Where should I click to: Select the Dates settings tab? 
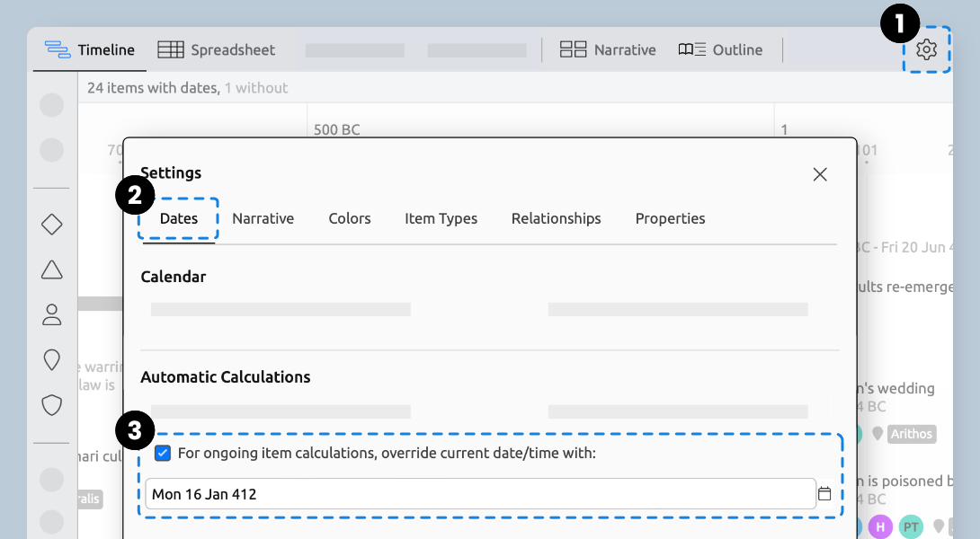[x=179, y=218]
